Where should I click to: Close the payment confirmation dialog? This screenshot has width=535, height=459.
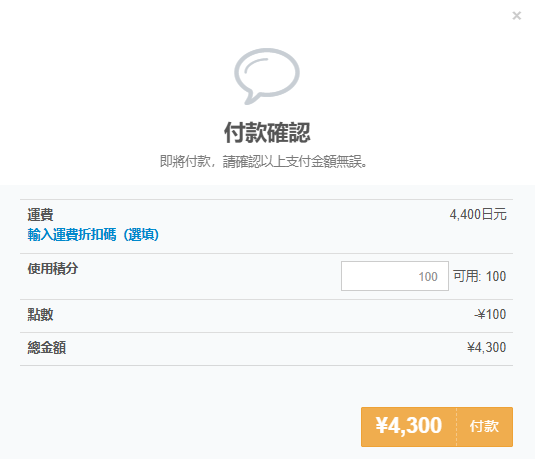517,16
